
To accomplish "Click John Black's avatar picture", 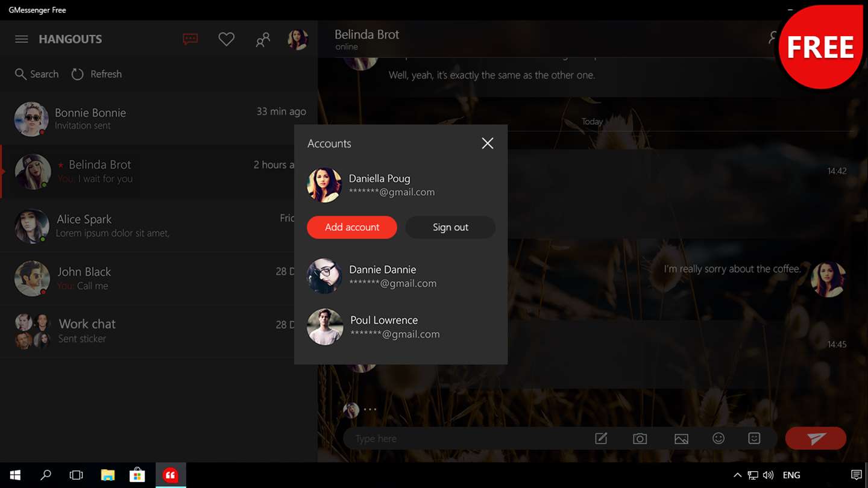I will click(32, 278).
